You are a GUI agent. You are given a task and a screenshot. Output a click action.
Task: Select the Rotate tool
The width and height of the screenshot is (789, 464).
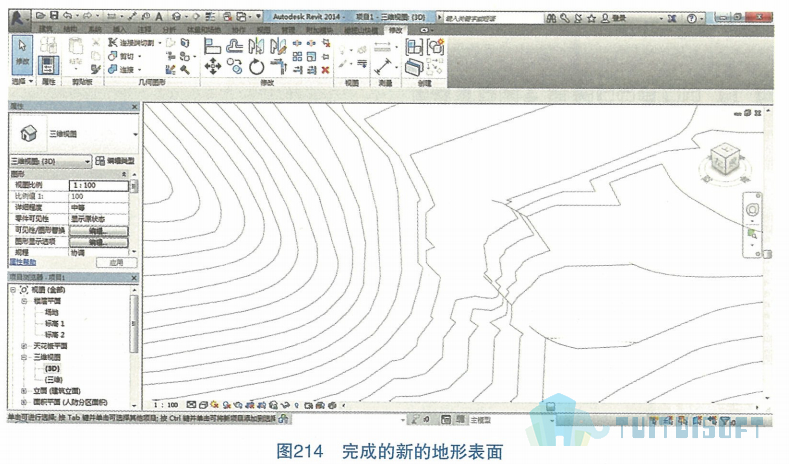(x=256, y=66)
